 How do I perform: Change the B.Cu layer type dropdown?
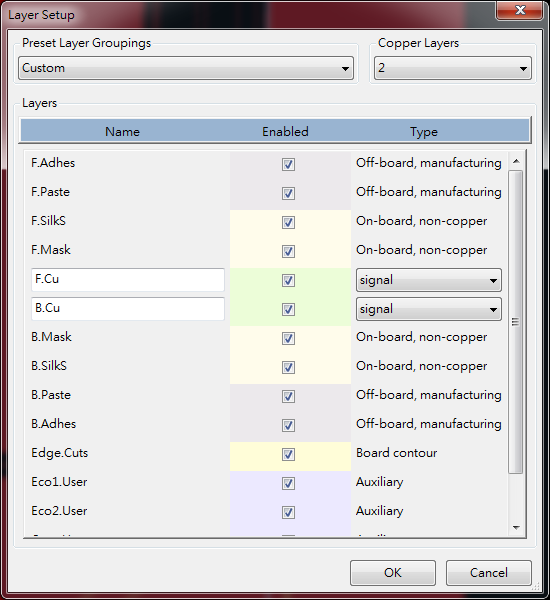tap(429, 309)
